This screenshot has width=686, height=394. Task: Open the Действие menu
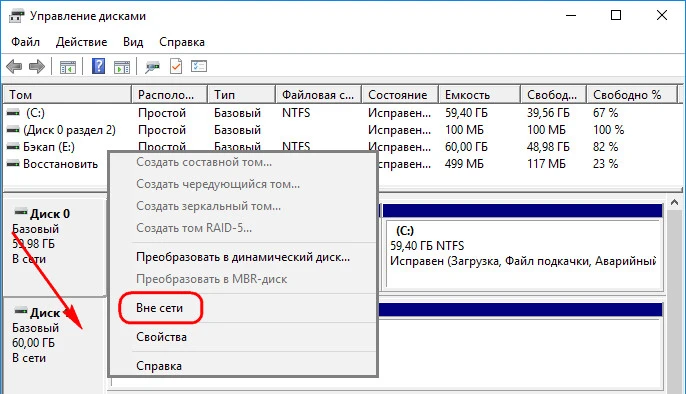81,42
